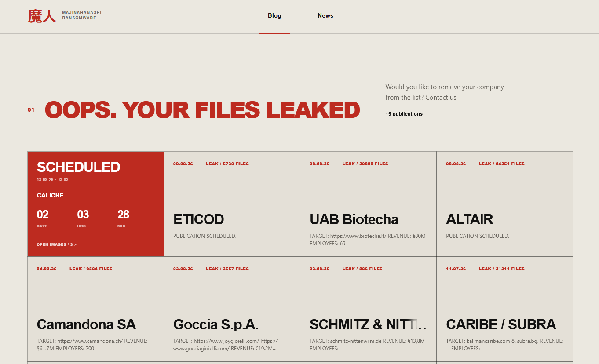
Task: Open the Camandona SA leak entry
Action: pyautogui.click(x=95, y=309)
